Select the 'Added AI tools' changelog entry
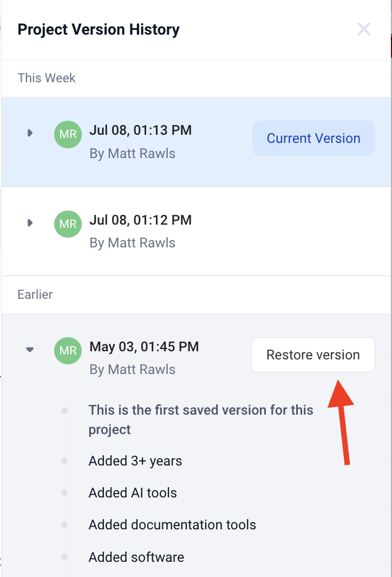This screenshot has width=392, height=577. click(133, 493)
